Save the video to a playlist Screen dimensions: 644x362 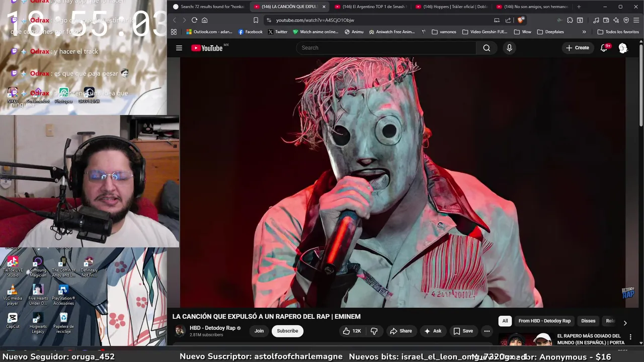pyautogui.click(x=463, y=331)
